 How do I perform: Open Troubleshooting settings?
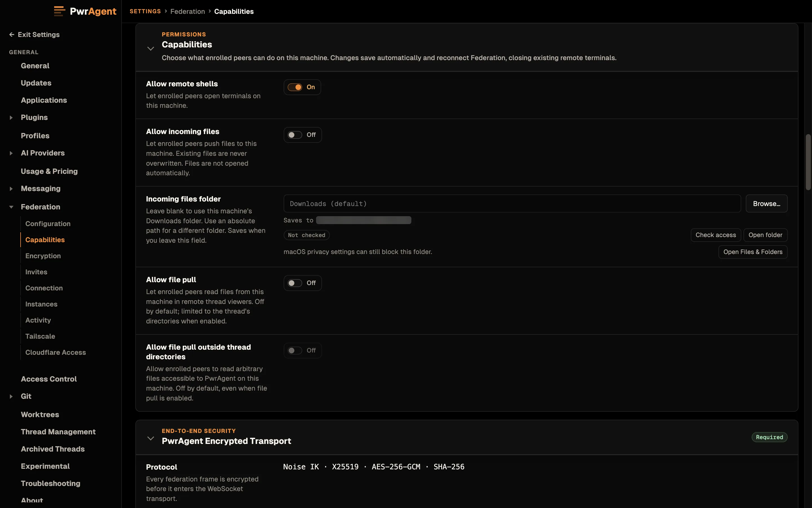coord(50,484)
